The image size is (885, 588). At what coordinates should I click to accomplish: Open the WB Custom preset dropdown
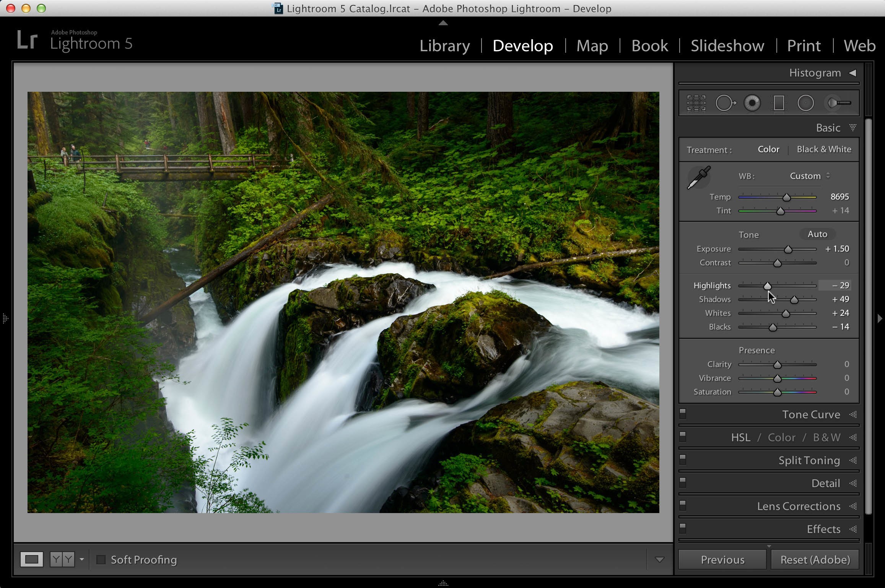(810, 176)
